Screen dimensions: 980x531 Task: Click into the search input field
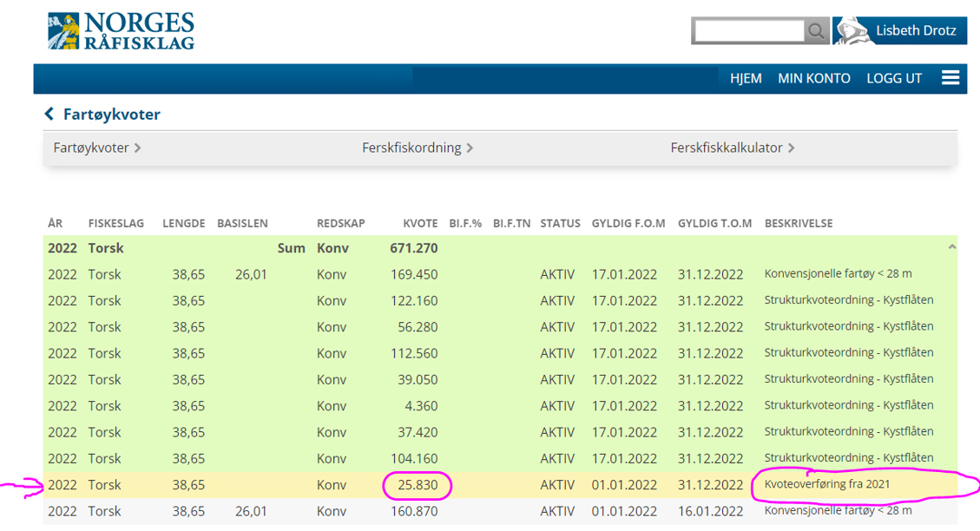click(748, 31)
